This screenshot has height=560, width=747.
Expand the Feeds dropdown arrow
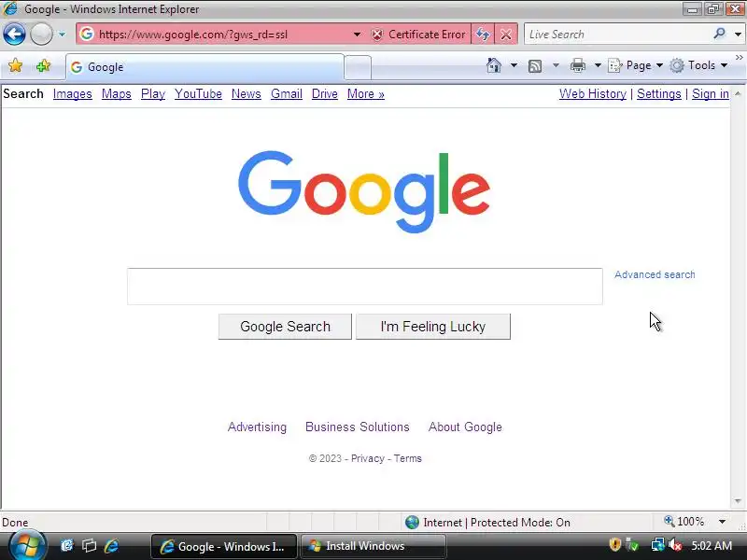556,65
